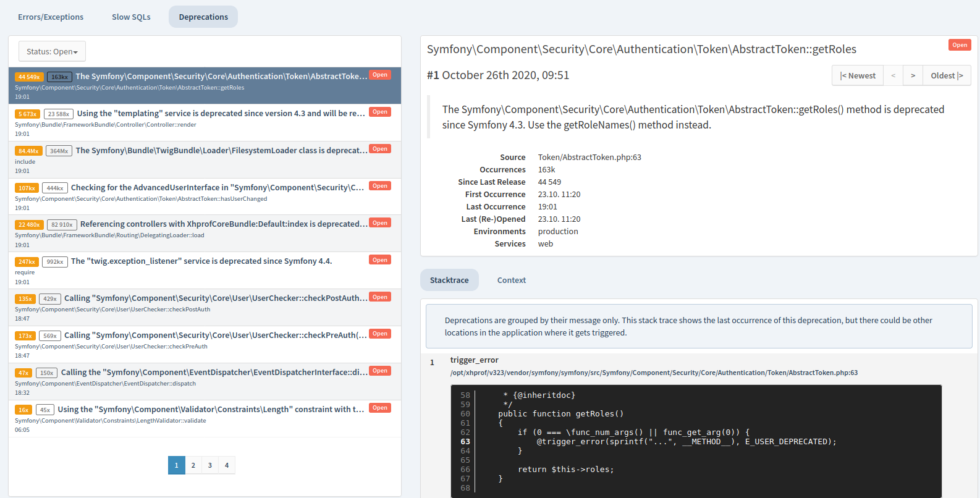Click the 22 480x orange count badge
980x498 pixels.
pyautogui.click(x=29, y=225)
